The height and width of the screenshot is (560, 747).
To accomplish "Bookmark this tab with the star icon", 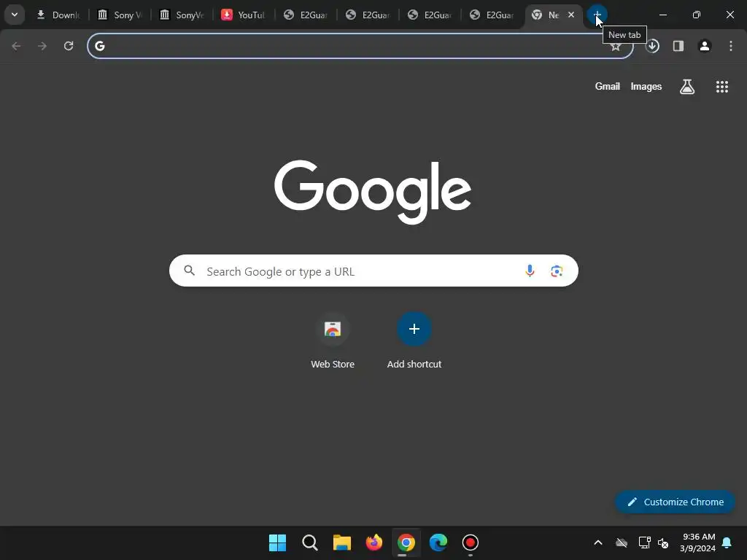I will click(x=616, y=47).
